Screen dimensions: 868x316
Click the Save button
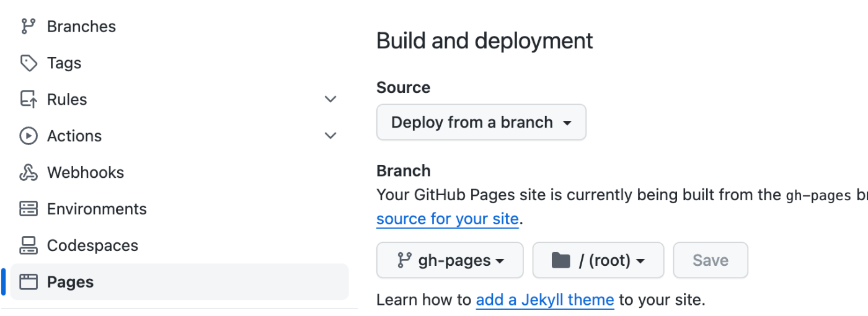coord(711,260)
